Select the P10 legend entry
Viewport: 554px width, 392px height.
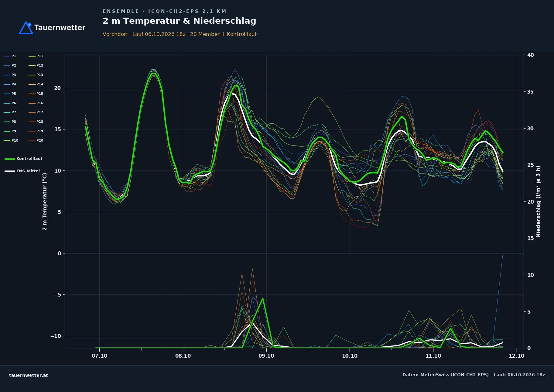(x=11, y=141)
